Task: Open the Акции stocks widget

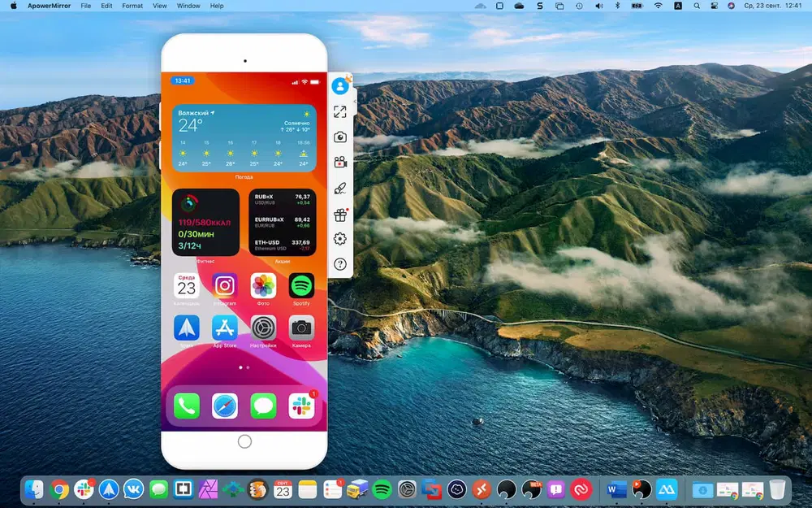Action: pos(282,221)
